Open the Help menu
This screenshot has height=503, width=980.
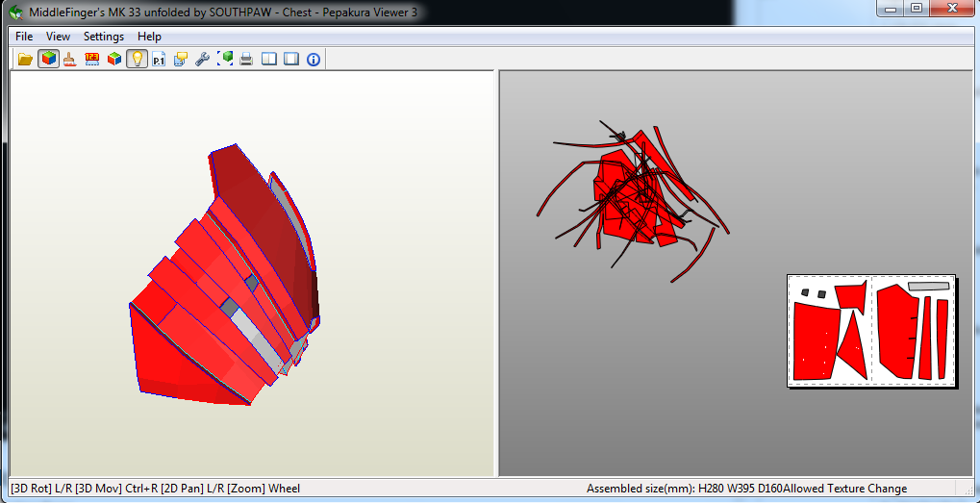point(149,37)
